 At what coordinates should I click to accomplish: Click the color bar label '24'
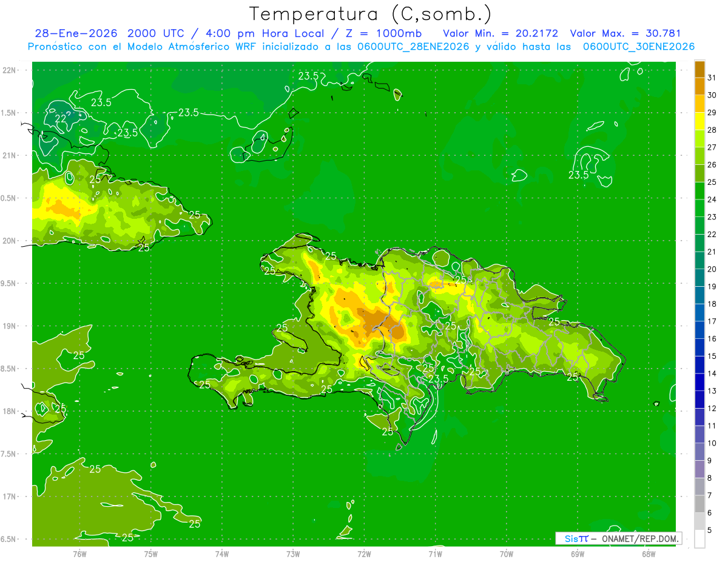(712, 199)
